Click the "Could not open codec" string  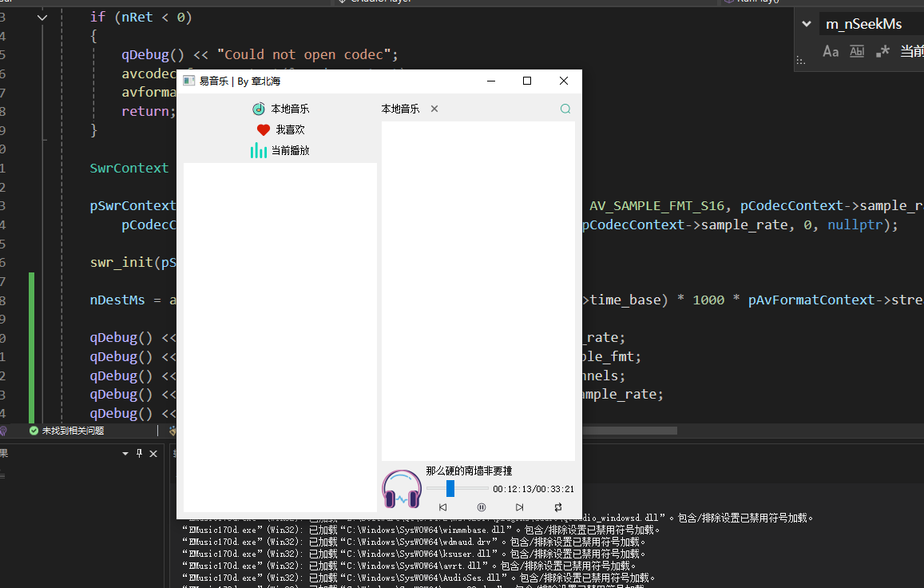point(304,55)
